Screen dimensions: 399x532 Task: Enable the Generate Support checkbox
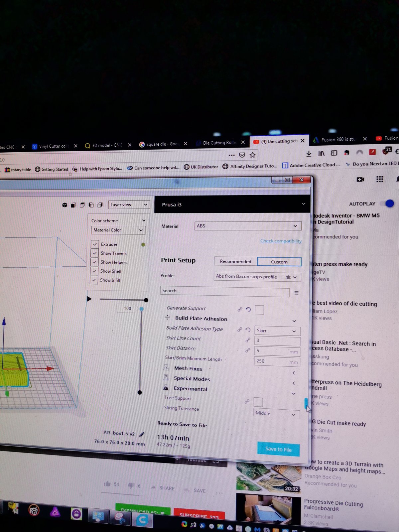click(259, 310)
